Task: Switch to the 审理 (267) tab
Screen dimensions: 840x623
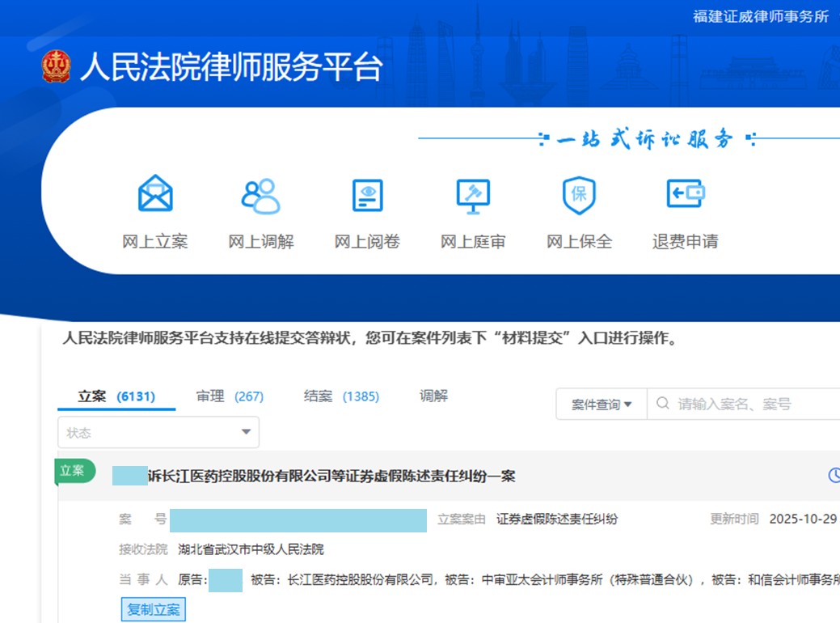Action: coord(230,396)
